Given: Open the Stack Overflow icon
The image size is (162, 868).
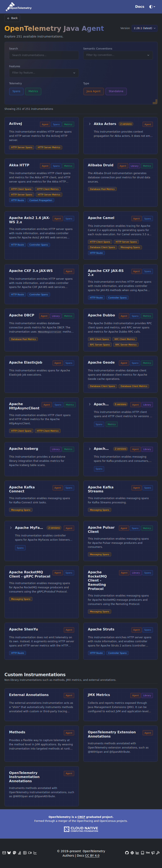Looking at the screenshot, I should click(20, 853).
